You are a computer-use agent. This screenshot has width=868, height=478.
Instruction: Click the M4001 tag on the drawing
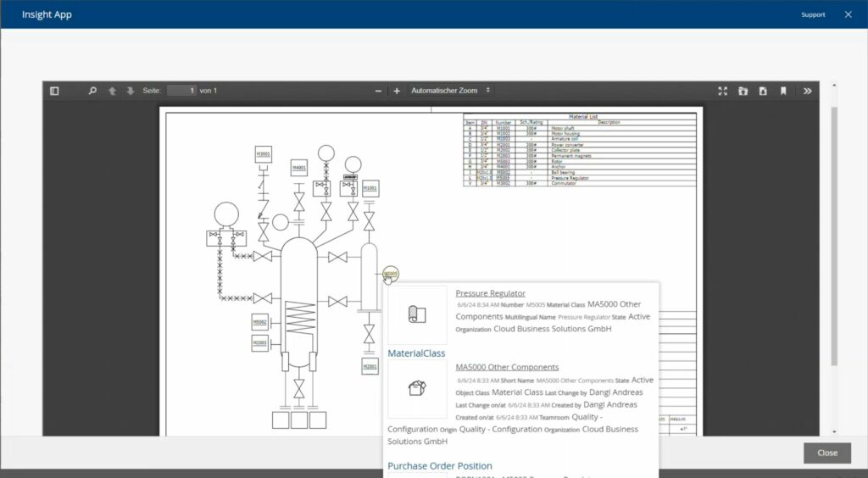[299, 168]
